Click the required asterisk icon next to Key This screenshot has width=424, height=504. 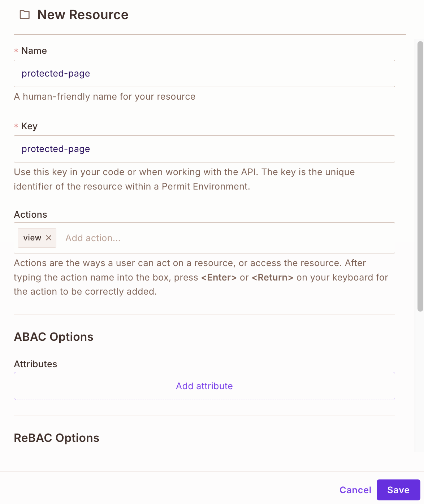[x=16, y=126]
